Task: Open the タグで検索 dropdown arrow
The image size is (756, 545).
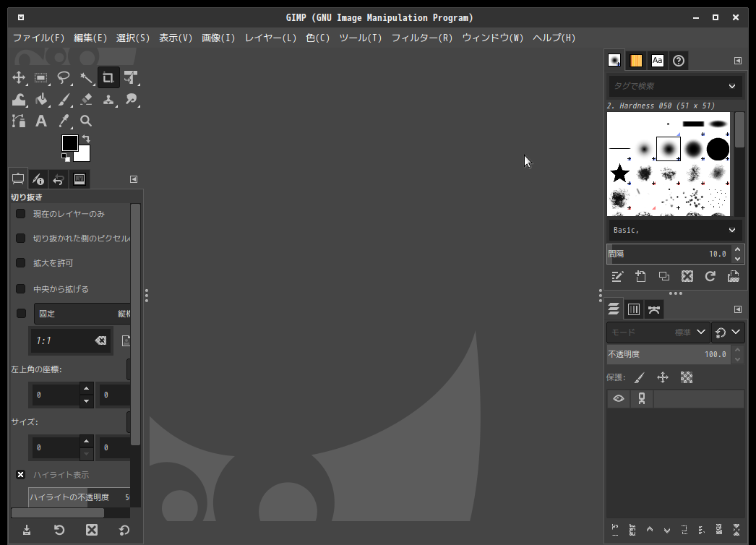Action: [x=732, y=86]
